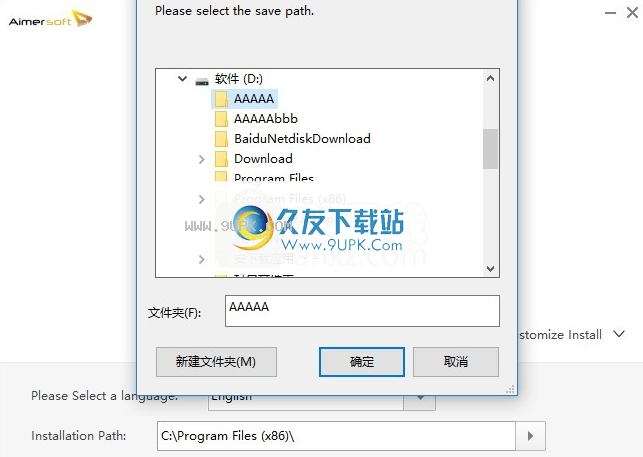Click the AAAAA folder icon
The height and width of the screenshot is (457, 643).
click(x=221, y=99)
